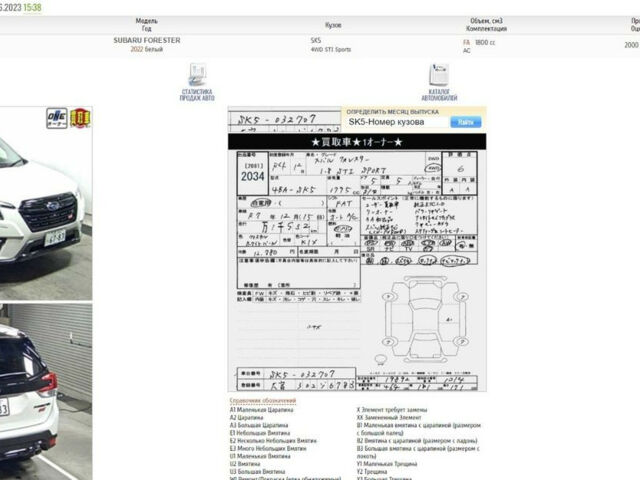Click the 'Y1 Маленькая Трещина' legend entry
The width and height of the screenshot is (640, 480).
pyautogui.click(x=387, y=464)
